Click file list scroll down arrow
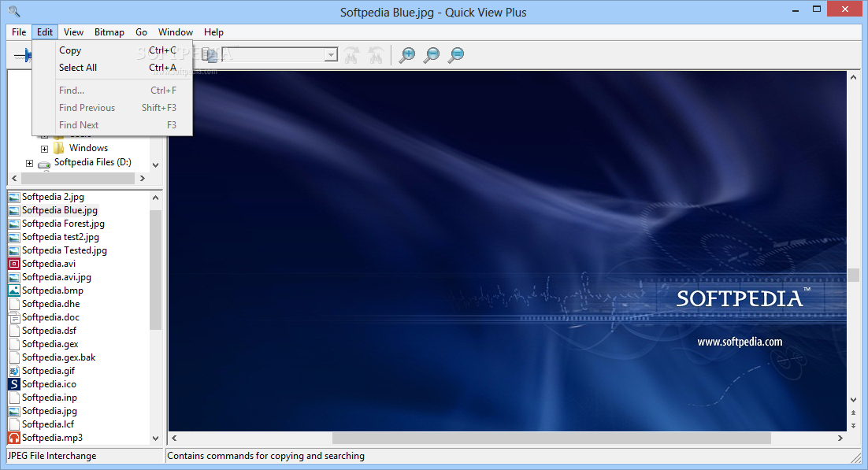868x470 pixels. point(155,438)
